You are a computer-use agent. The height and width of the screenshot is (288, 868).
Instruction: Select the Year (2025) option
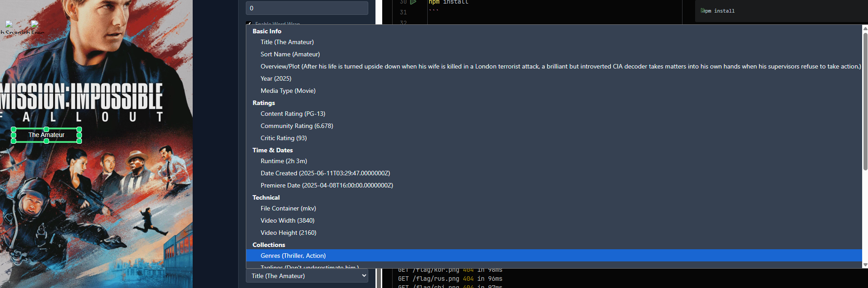pos(554,78)
